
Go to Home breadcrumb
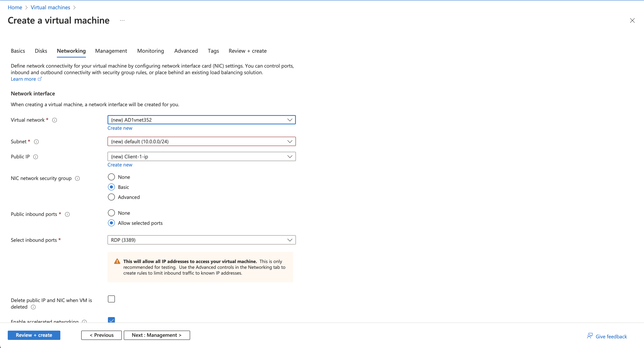click(x=15, y=8)
